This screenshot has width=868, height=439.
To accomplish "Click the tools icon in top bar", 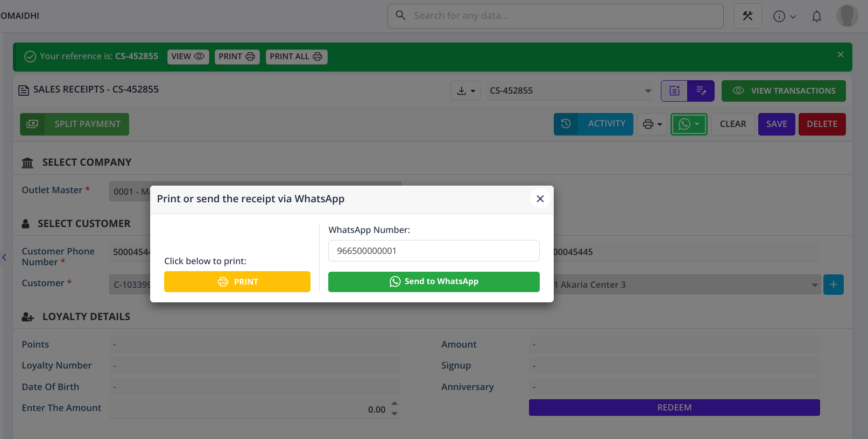I will coord(747,16).
